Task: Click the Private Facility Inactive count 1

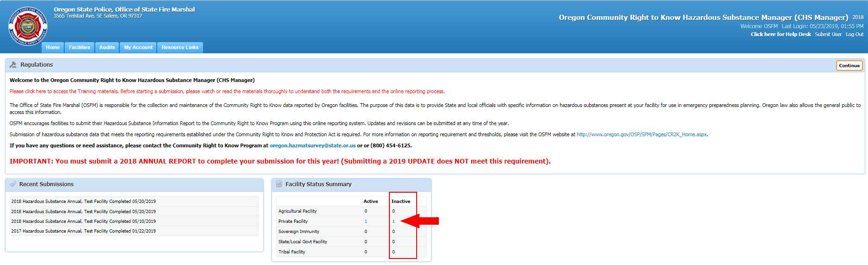Action: (394, 221)
